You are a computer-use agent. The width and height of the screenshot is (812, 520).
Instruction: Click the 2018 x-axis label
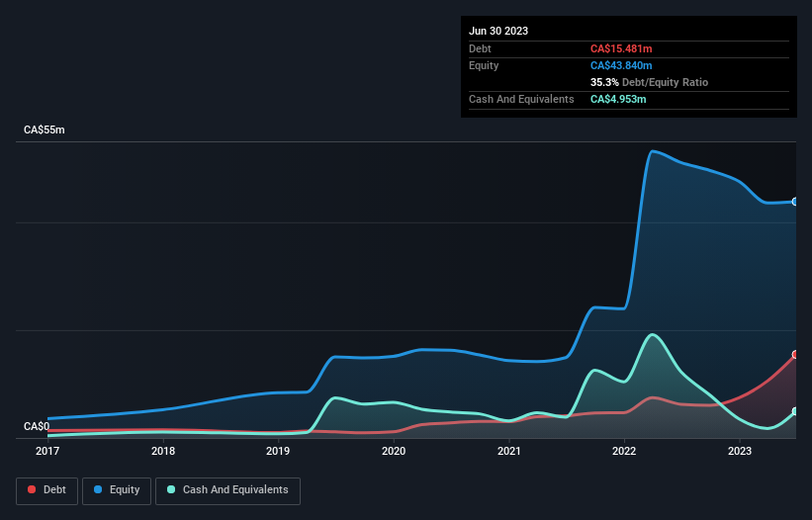163,451
